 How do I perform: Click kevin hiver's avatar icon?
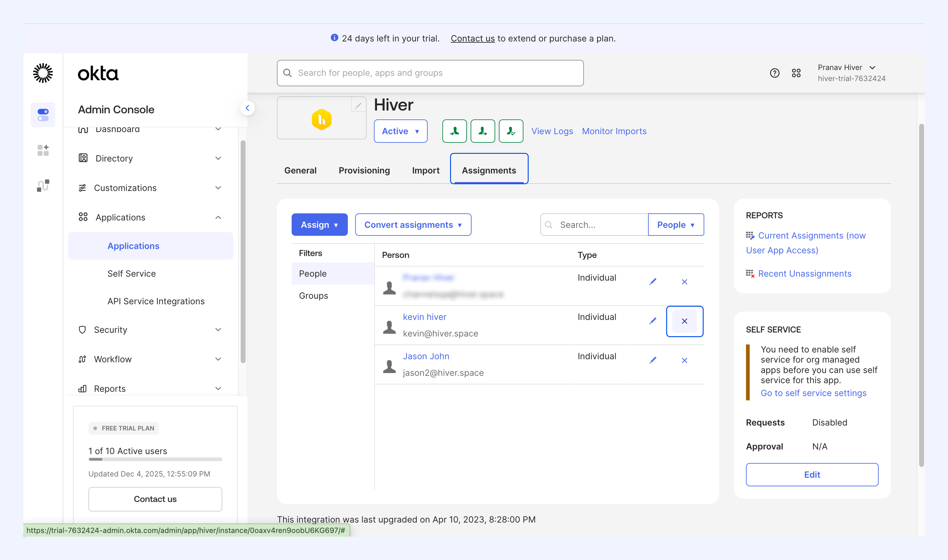tap(389, 327)
